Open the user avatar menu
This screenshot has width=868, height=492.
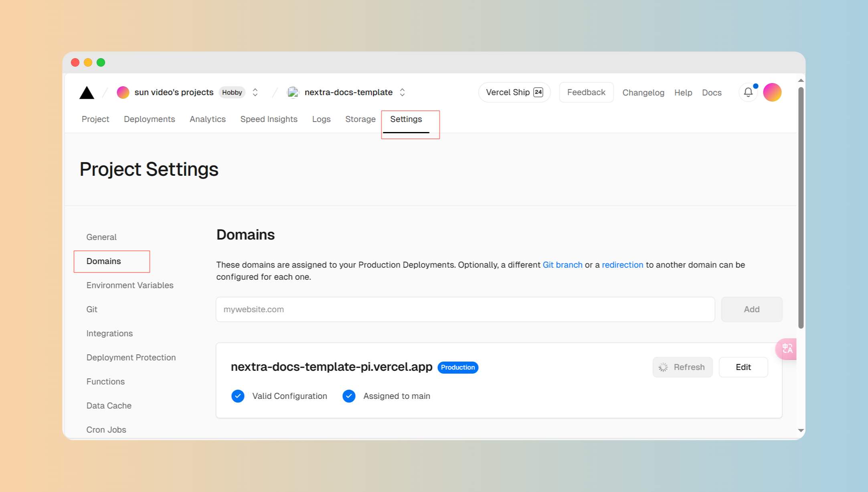coord(772,92)
